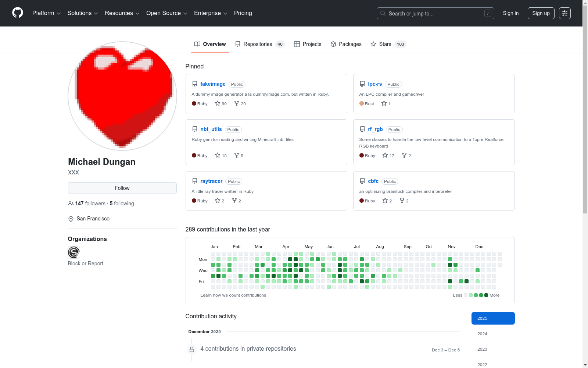Screen dimensions: 588x368
Task: Switch to the Projects tab
Action: [308, 44]
